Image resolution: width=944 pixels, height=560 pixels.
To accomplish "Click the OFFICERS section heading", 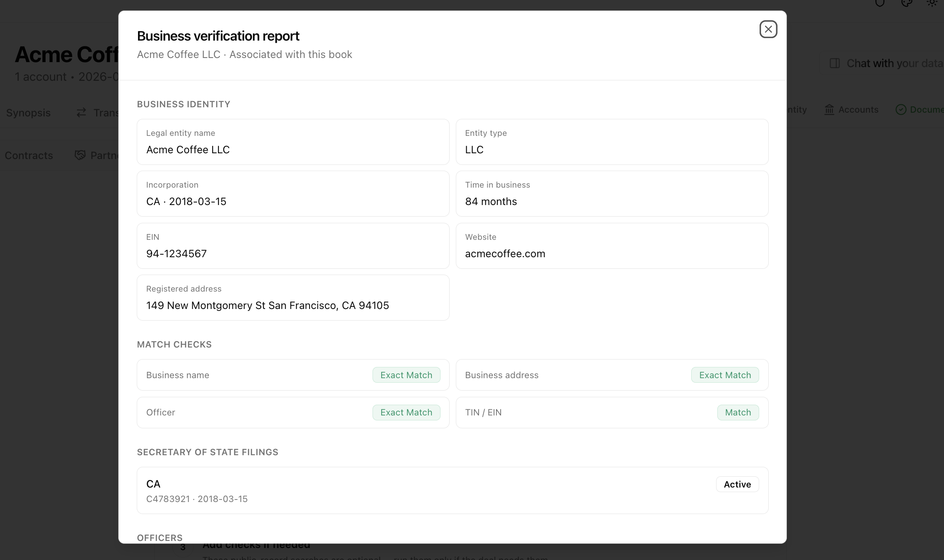I will point(160,538).
